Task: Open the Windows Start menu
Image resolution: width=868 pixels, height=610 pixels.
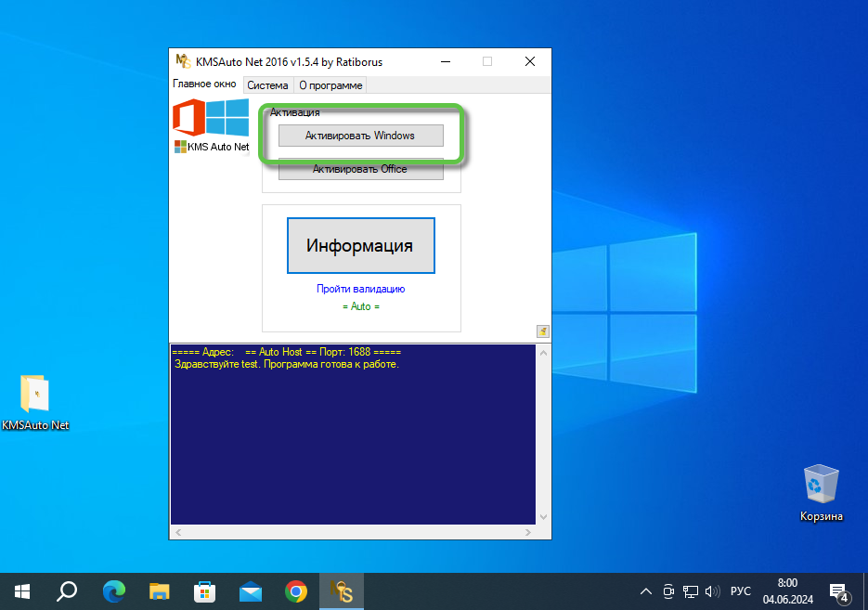Action: (21, 591)
